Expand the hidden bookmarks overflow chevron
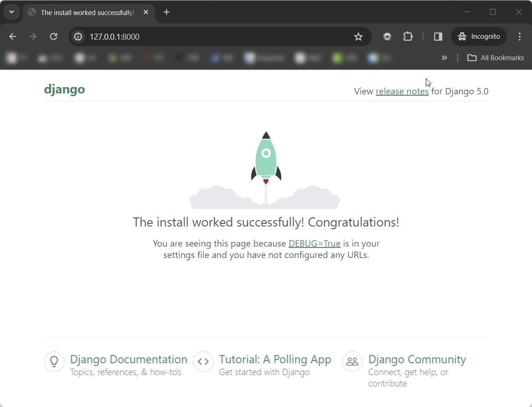The height and width of the screenshot is (407, 532). pos(444,57)
